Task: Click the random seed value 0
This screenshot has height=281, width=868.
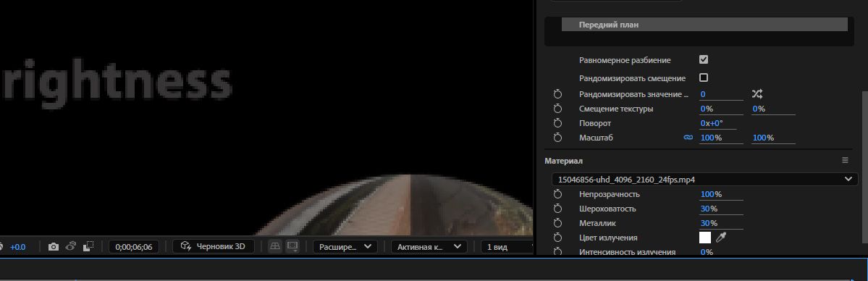Action: click(x=703, y=94)
